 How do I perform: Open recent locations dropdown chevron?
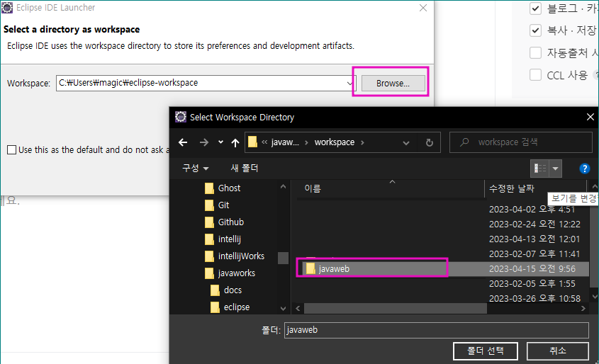220,142
